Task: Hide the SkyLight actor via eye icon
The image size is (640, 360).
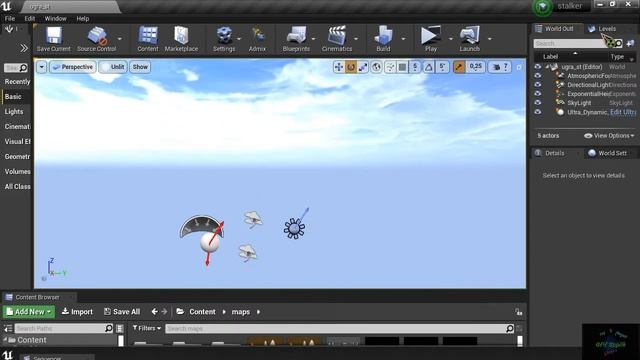Action: [x=538, y=103]
